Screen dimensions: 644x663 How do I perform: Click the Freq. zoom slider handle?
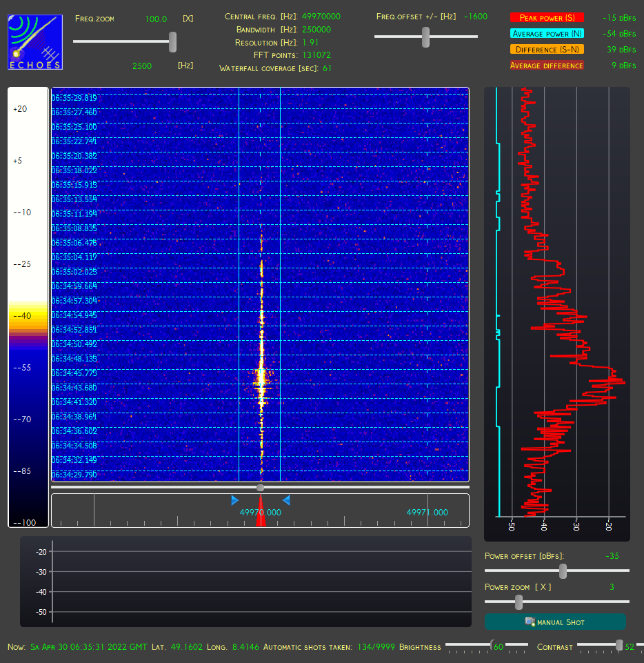[x=172, y=42]
